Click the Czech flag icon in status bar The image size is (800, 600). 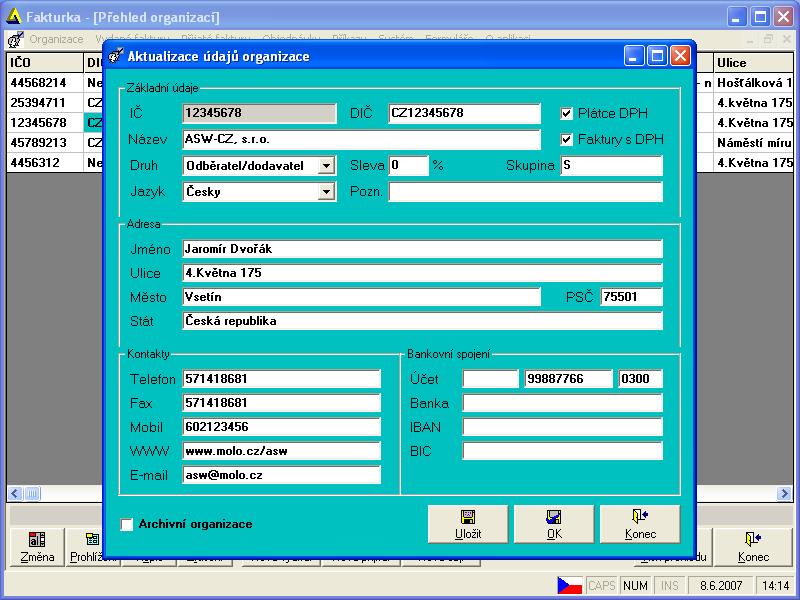point(570,585)
